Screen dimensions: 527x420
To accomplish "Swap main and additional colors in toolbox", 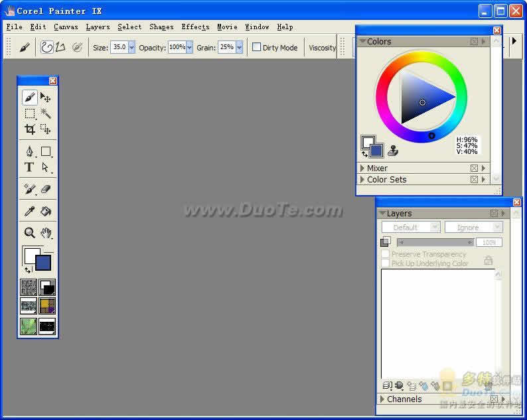I will (28, 270).
